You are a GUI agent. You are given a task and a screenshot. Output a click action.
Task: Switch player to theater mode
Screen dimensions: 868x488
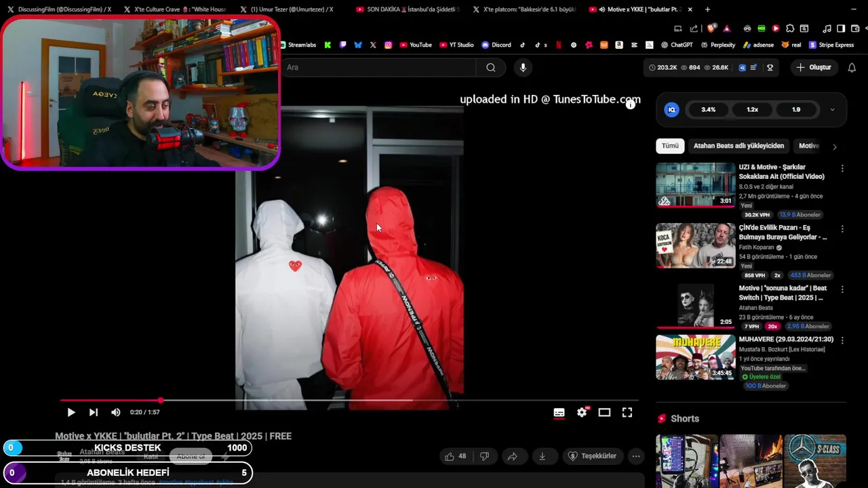pyautogui.click(x=604, y=412)
